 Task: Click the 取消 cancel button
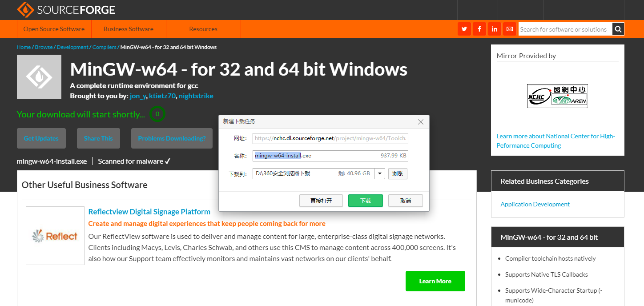(406, 201)
